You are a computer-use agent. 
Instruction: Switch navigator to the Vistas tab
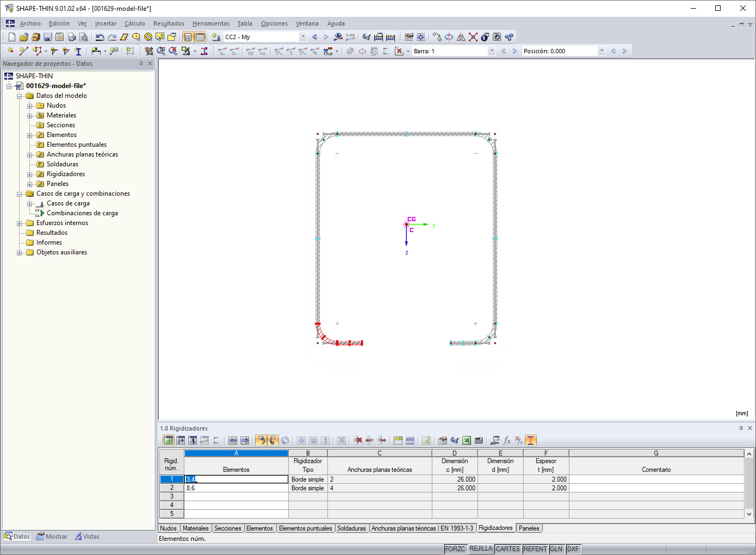coord(87,537)
